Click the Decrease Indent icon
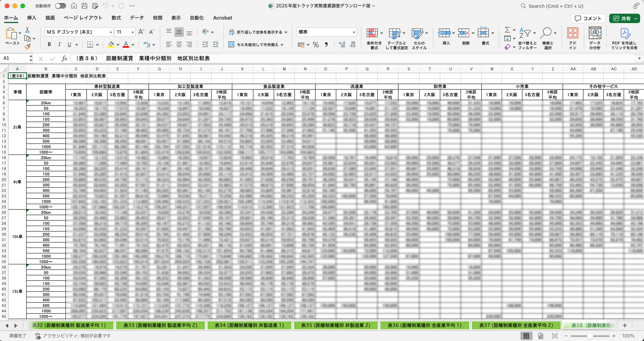The width and height of the screenshot is (644, 341). (205, 45)
